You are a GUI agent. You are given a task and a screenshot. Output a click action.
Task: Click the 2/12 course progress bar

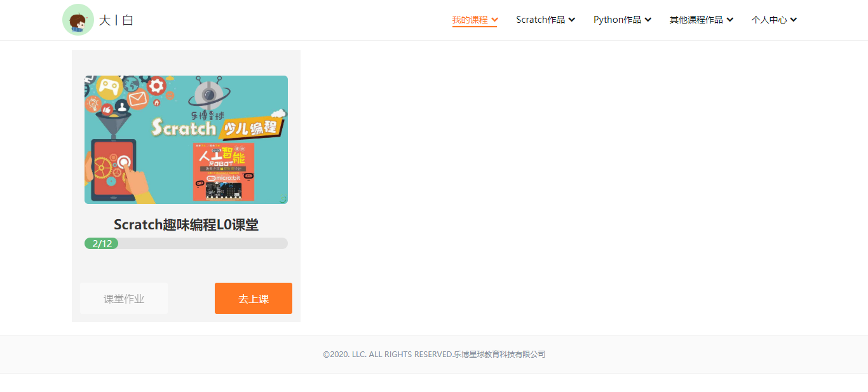tap(186, 243)
